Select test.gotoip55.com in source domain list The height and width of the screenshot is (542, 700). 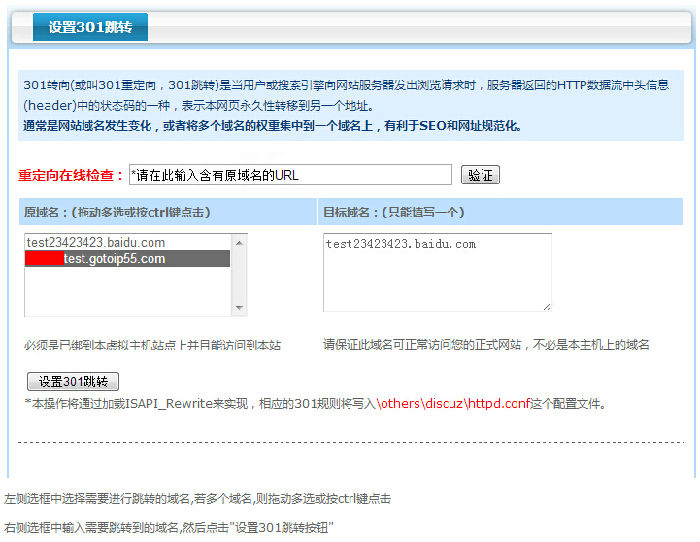tap(114, 259)
